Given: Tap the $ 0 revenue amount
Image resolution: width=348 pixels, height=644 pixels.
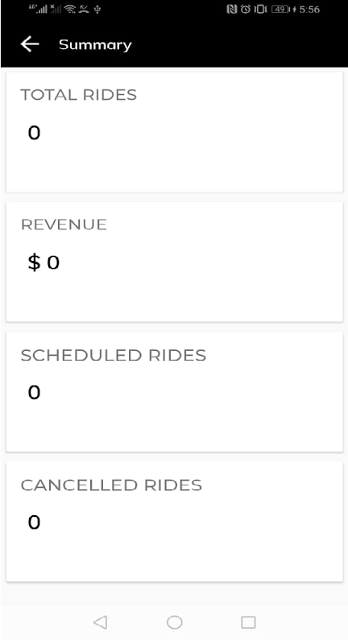Looking at the screenshot, I should 43,262.
